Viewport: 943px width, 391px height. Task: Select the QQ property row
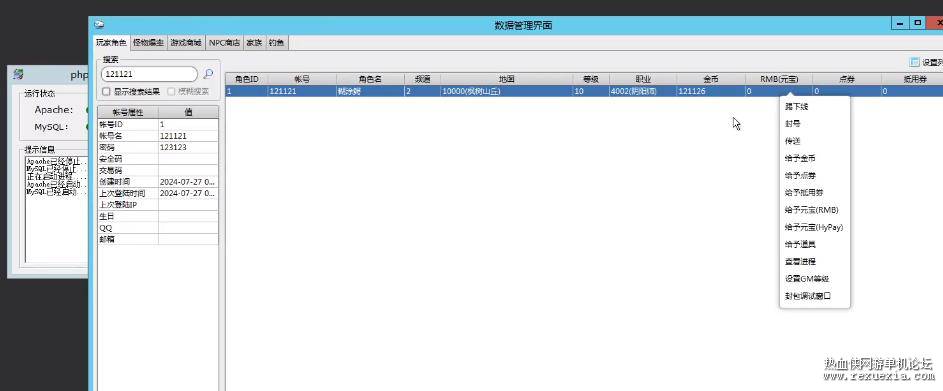[x=158, y=227]
